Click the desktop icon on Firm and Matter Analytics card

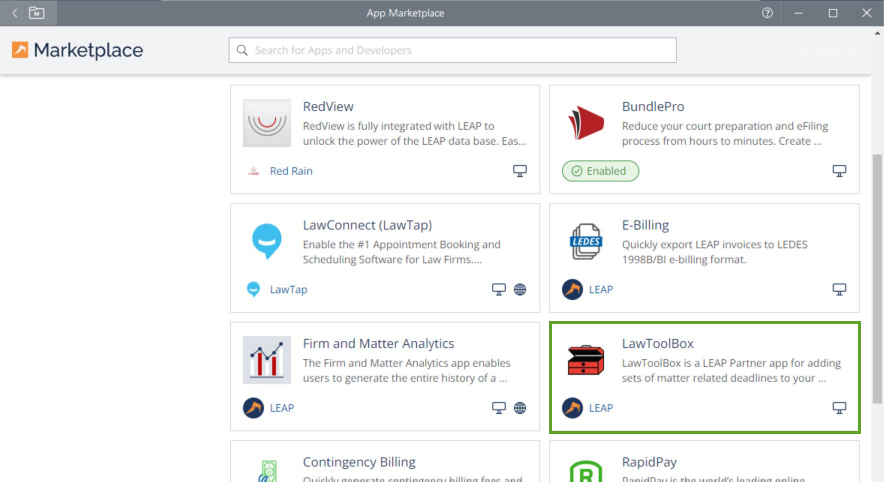(498, 408)
